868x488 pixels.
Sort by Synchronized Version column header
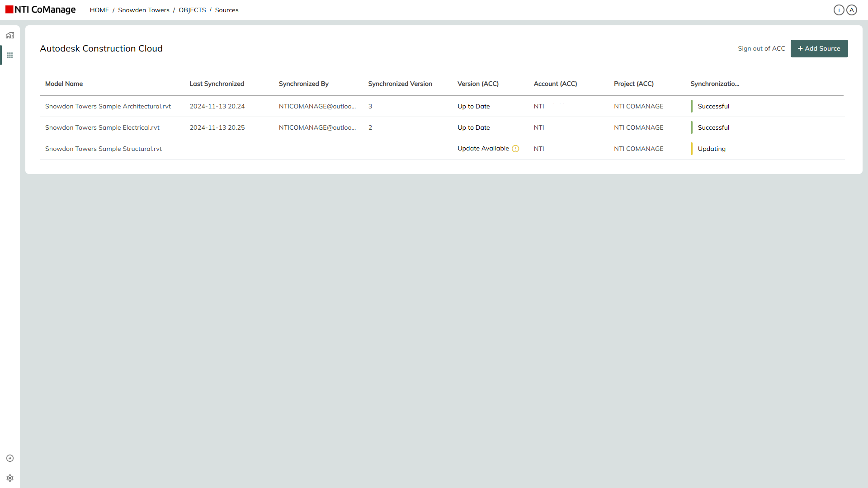[x=400, y=84]
